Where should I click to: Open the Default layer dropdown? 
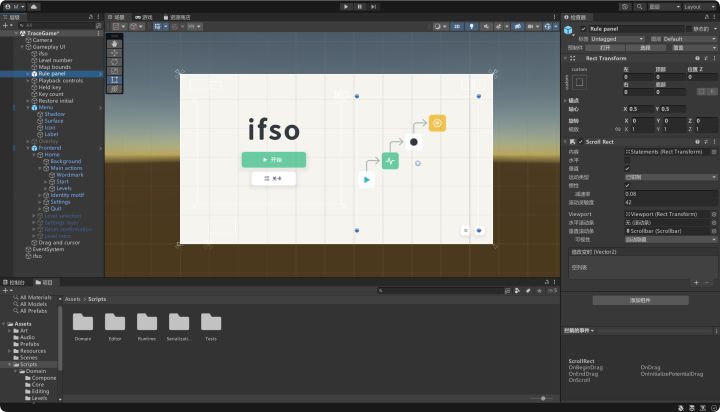(x=689, y=39)
